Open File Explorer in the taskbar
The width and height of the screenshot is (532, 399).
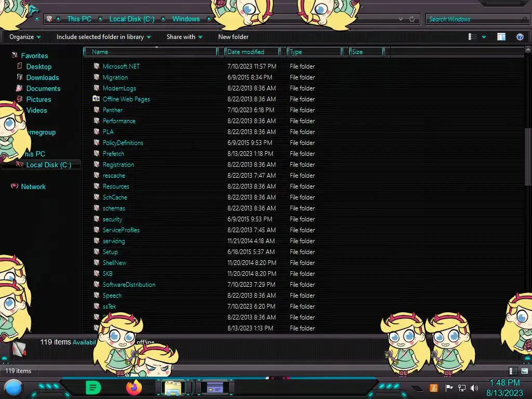(174, 388)
